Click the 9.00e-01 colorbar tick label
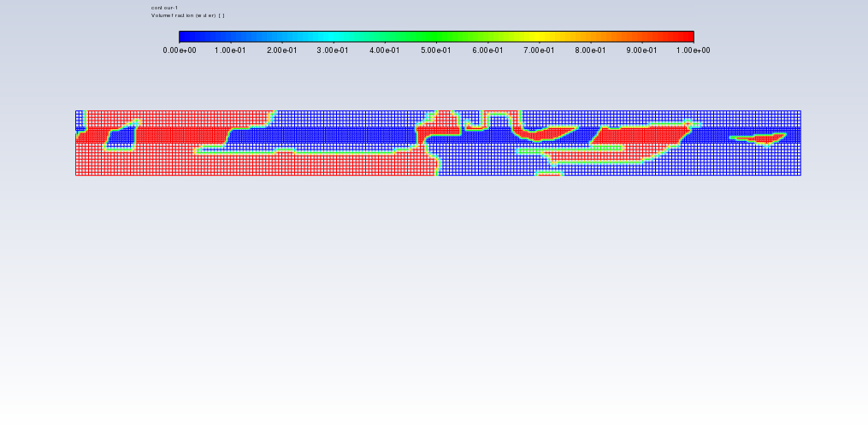Image resolution: width=868 pixels, height=429 pixels. [x=641, y=50]
